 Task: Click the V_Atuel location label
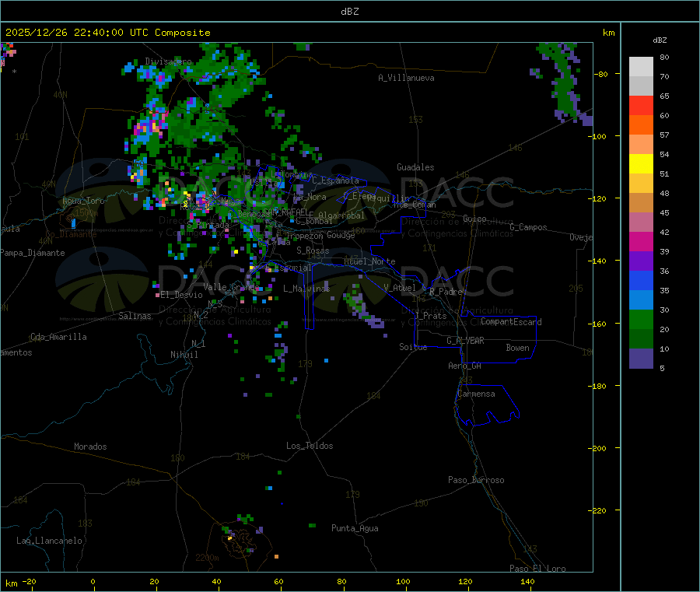tap(400, 288)
